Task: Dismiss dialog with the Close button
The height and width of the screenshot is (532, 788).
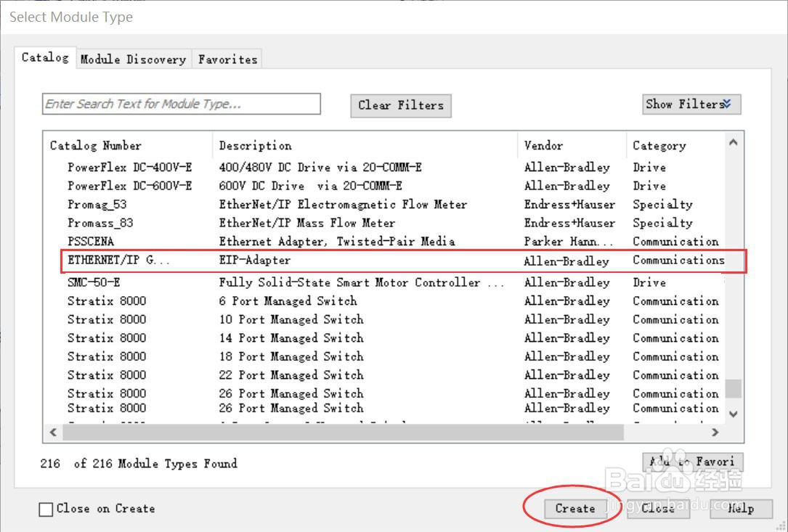Action: coord(658,509)
